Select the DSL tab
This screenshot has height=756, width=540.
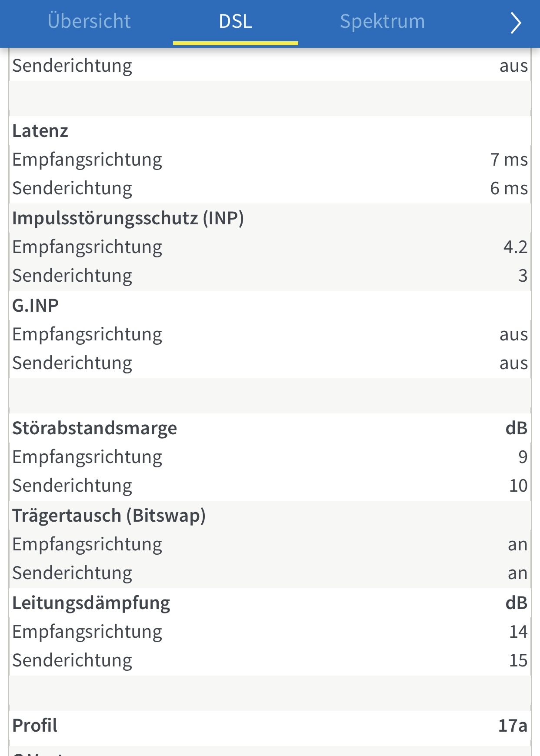pyautogui.click(x=235, y=22)
